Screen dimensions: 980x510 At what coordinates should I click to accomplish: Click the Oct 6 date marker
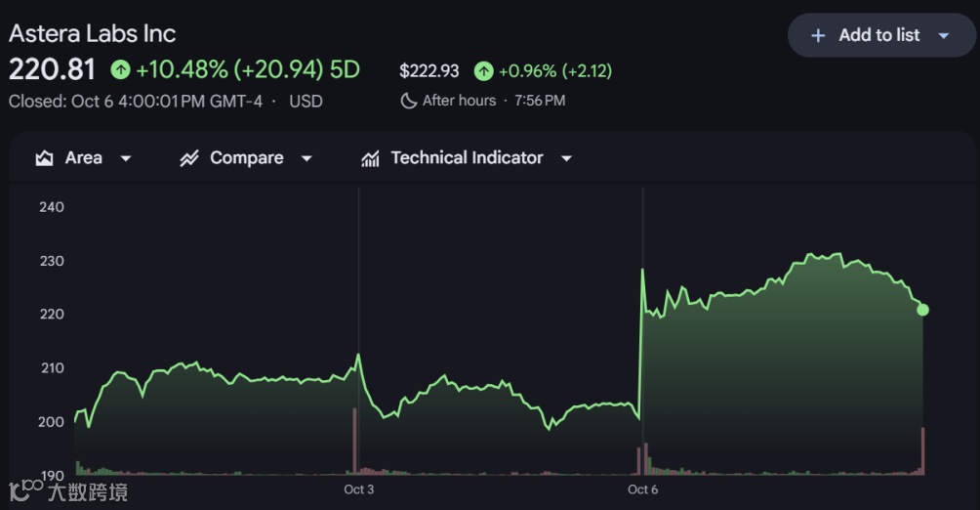click(x=642, y=489)
